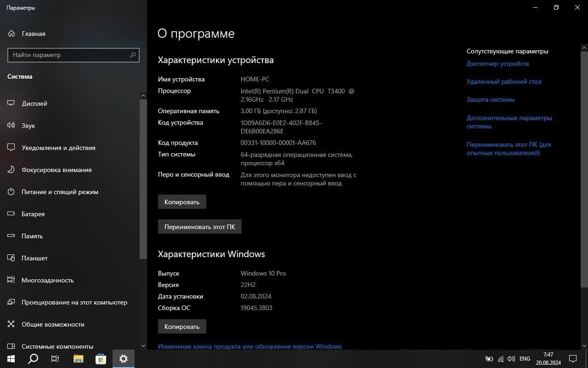Open Фокусировка внимания settings
The height and width of the screenshot is (368, 588).
click(70, 170)
